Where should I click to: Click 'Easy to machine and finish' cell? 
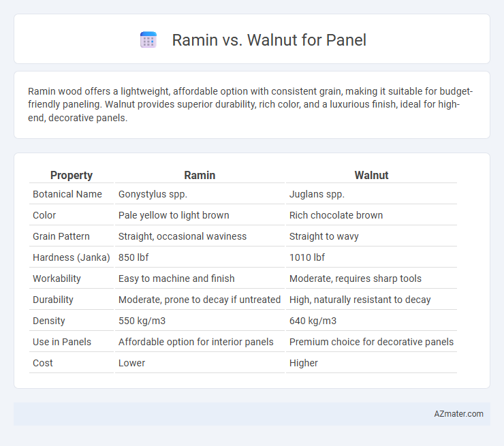pyautogui.click(x=176, y=278)
